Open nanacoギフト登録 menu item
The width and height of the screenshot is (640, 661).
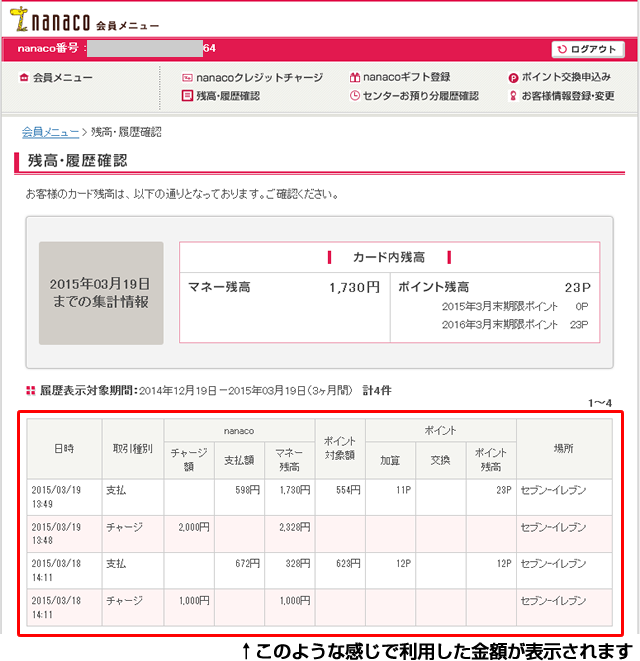[x=406, y=77]
